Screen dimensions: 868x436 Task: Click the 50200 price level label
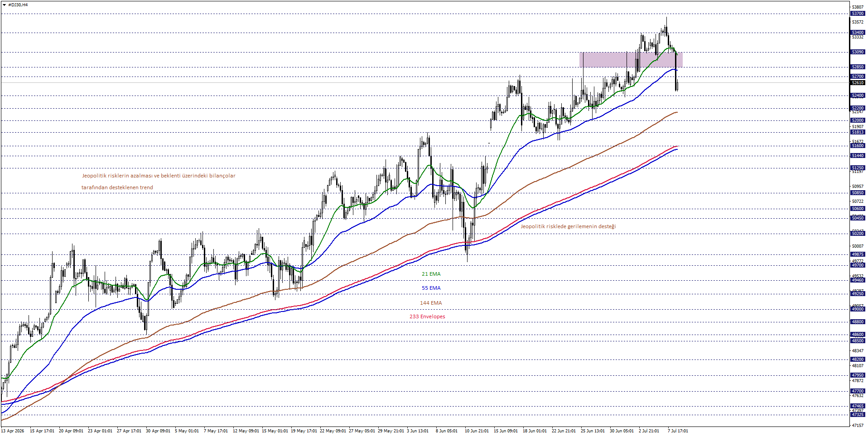(858, 234)
